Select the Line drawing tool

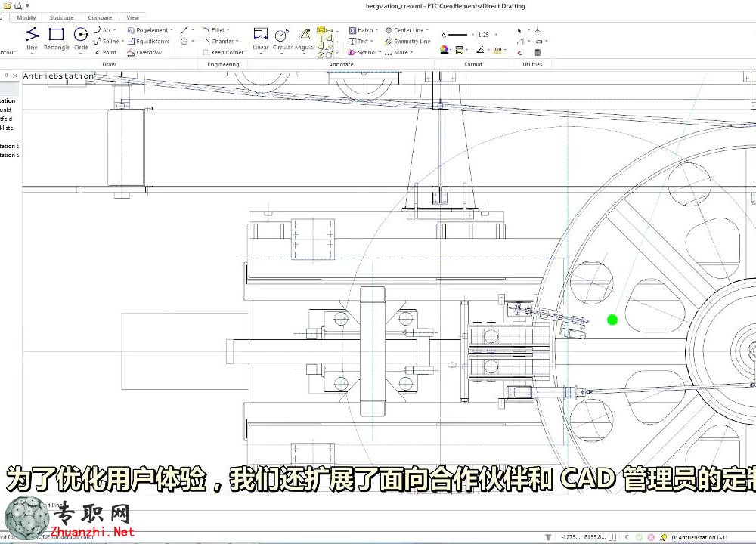[32, 39]
